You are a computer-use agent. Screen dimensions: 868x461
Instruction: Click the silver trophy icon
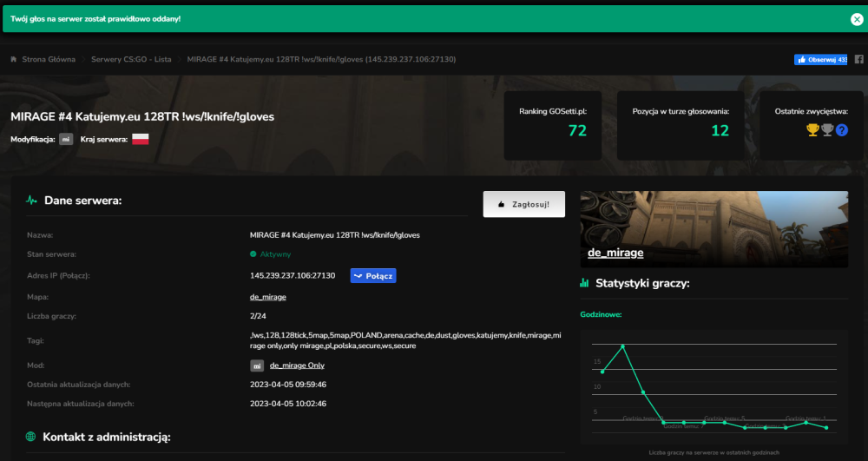click(827, 130)
